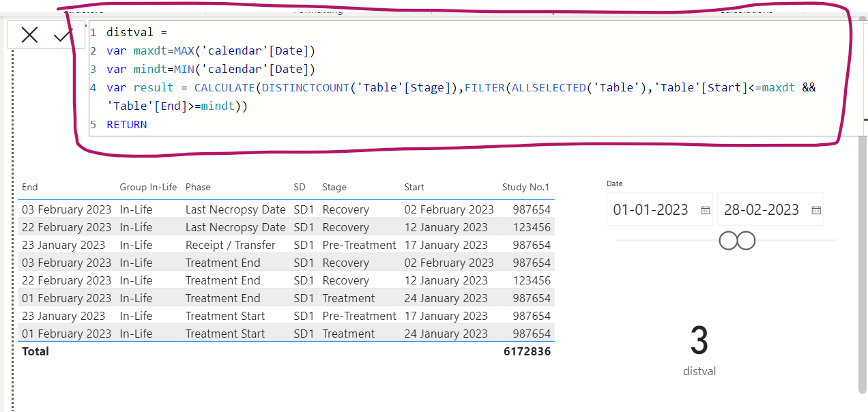Edit the end date field 28-02-2023
This screenshot has height=412, width=868.
[762, 209]
